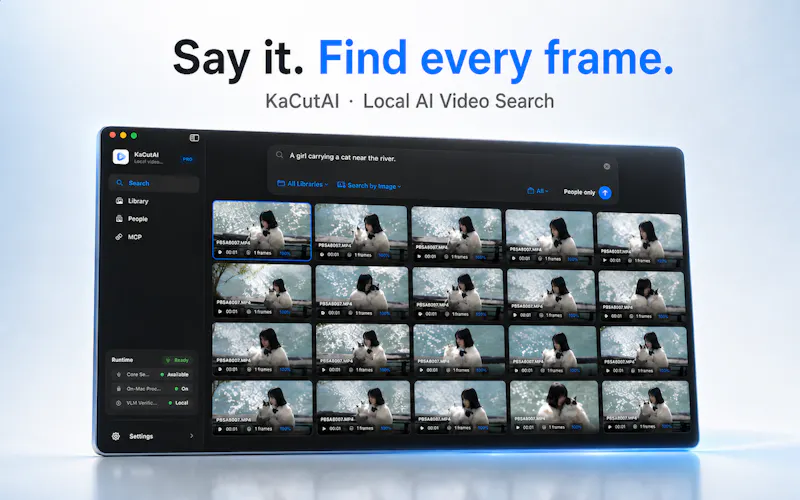Click the Runtime panel title

tap(122, 360)
